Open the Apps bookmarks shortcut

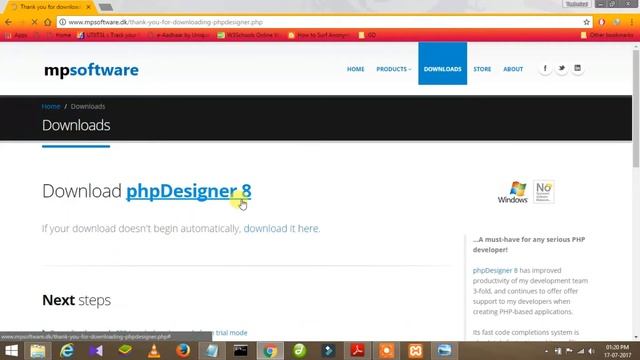click(16, 35)
